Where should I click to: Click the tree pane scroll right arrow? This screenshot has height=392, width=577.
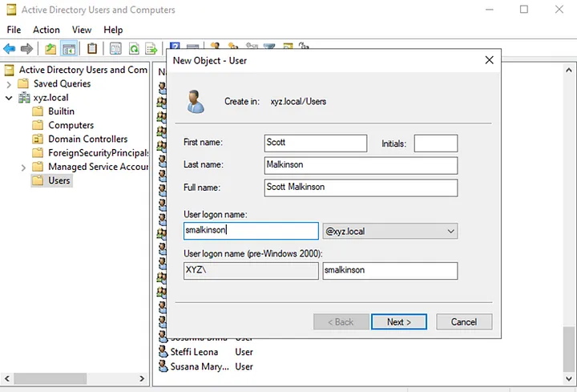point(142,378)
